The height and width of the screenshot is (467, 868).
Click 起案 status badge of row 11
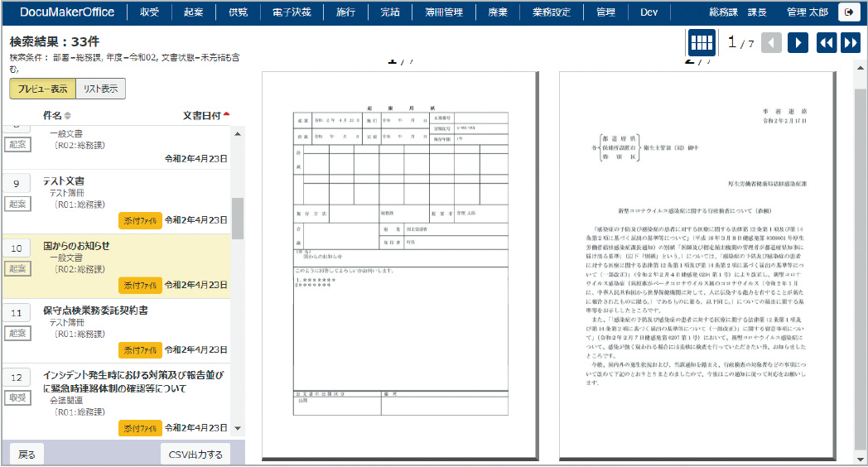17,333
